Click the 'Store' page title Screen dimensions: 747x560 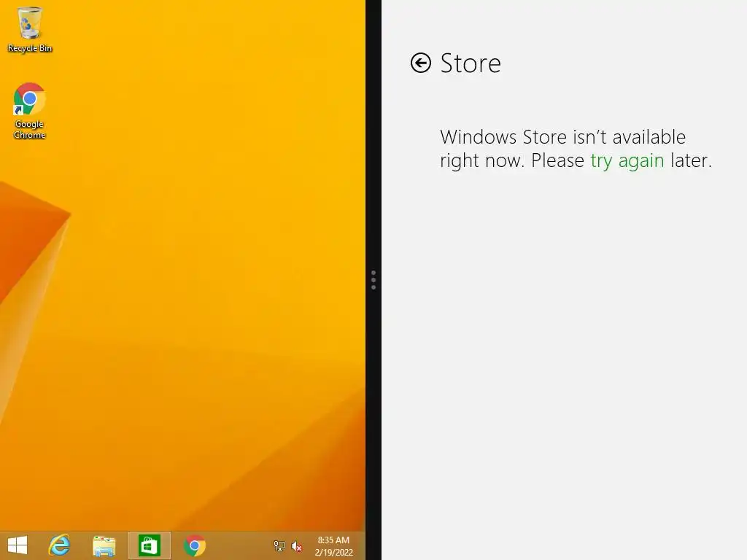(471, 63)
